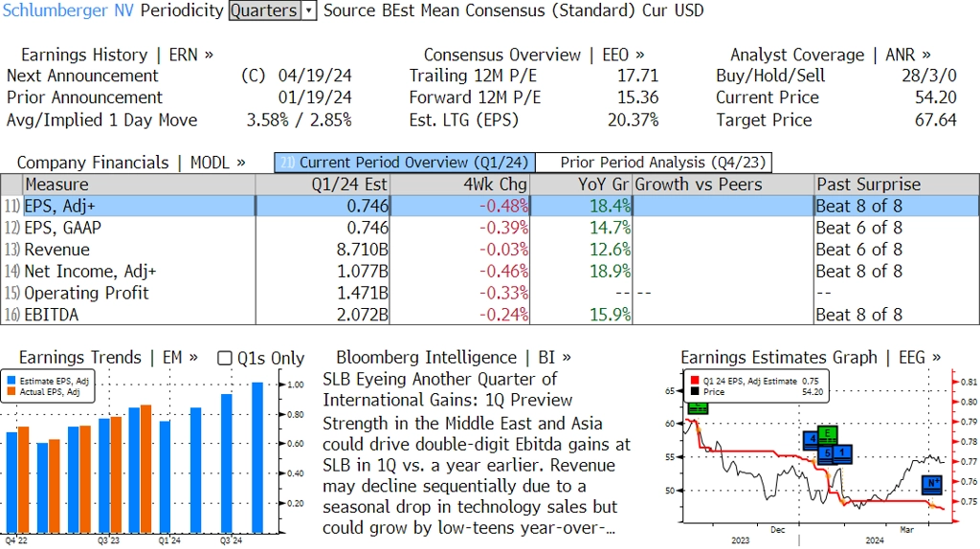Image resolution: width=980 pixels, height=549 pixels.
Task: Click the 1.471B operating profit estimate
Action: (x=362, y=293)
